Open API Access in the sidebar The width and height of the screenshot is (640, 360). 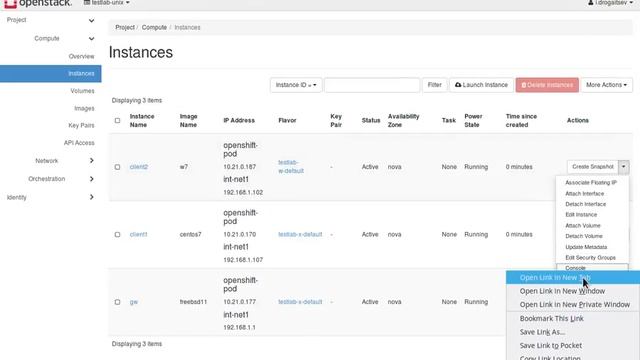coord(79,143)
